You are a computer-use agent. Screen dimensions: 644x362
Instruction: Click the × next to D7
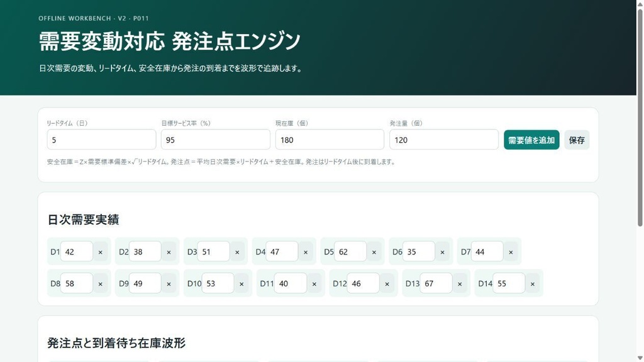click(x=511, y=252)
